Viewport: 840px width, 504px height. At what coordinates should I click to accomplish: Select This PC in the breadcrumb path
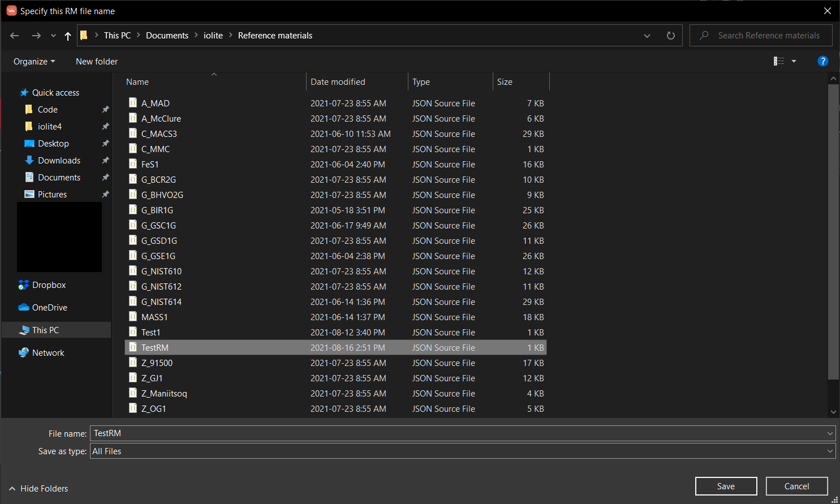(117, 35)
